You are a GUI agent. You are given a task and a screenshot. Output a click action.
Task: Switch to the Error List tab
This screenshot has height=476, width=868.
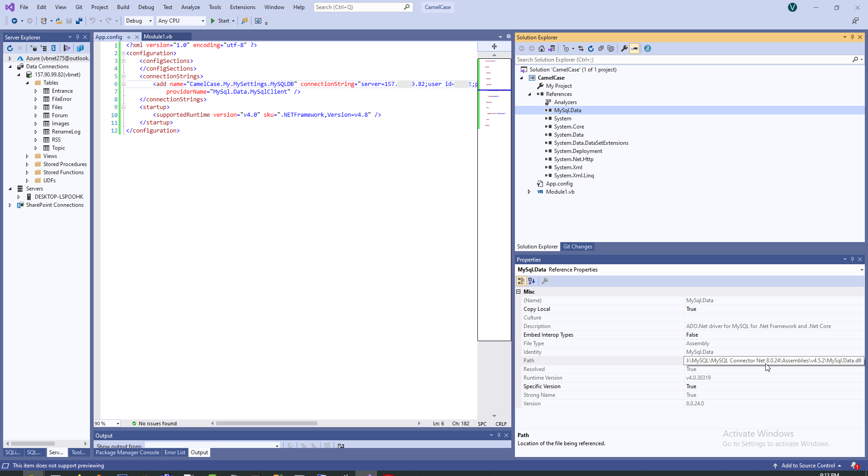tap(175, 452)
